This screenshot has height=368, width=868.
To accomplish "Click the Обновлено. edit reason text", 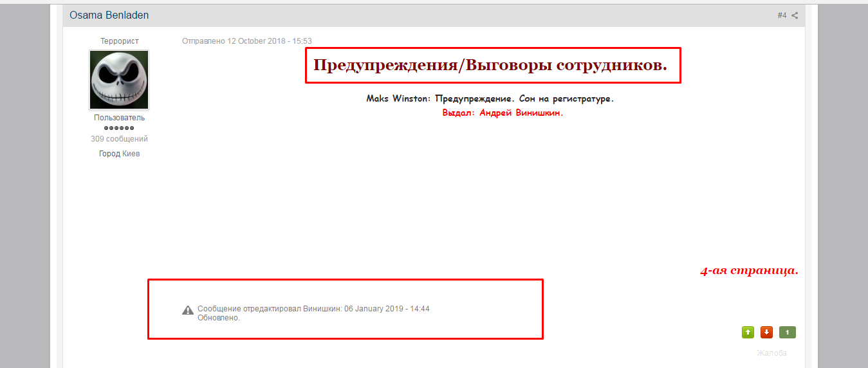I will pos(219,318).
